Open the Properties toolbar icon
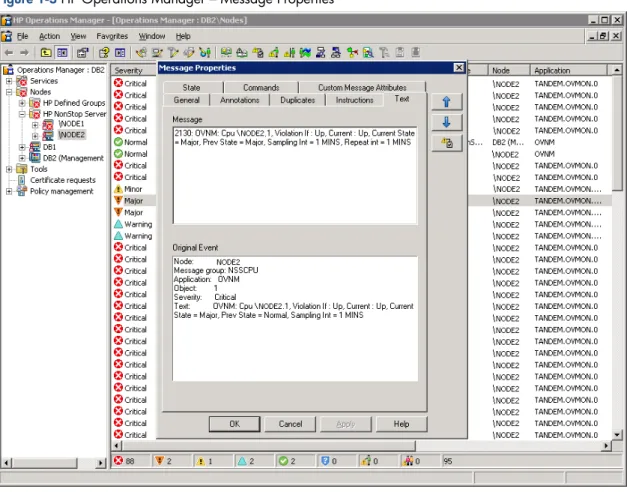Screen dimensions: 627x492 (82, 53)
